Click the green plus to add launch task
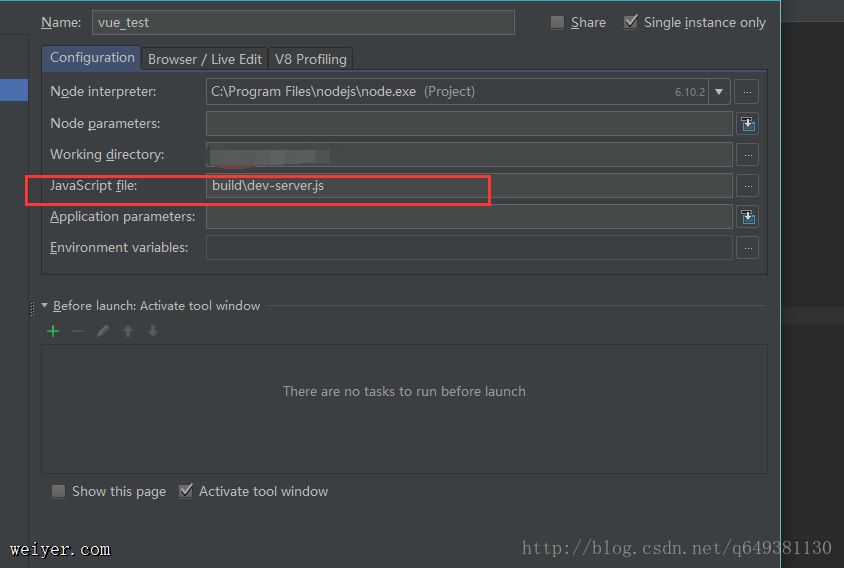 click(x=53, y=331)
